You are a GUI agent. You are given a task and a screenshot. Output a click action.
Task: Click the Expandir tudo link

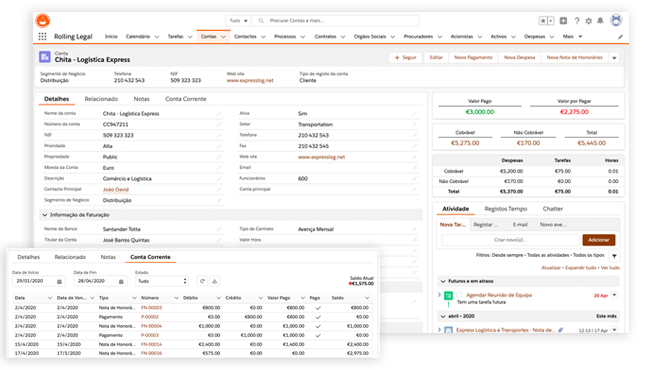coord(580,268)
